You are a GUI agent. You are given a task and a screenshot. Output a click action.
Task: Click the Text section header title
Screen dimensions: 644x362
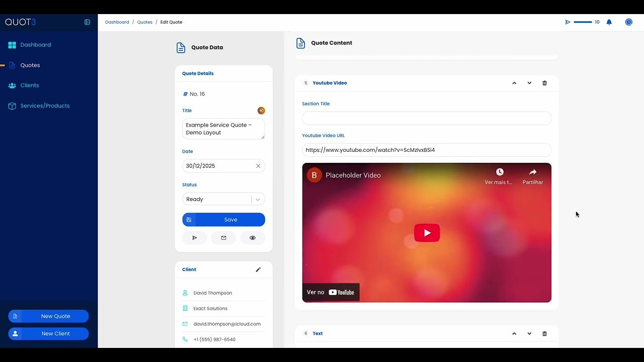[317, 333]
